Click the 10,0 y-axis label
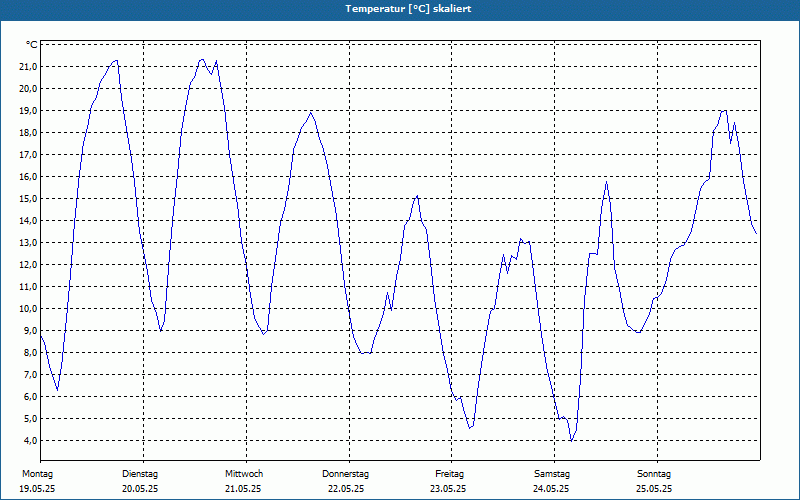800x500 pixels. (x=28, y=309)
